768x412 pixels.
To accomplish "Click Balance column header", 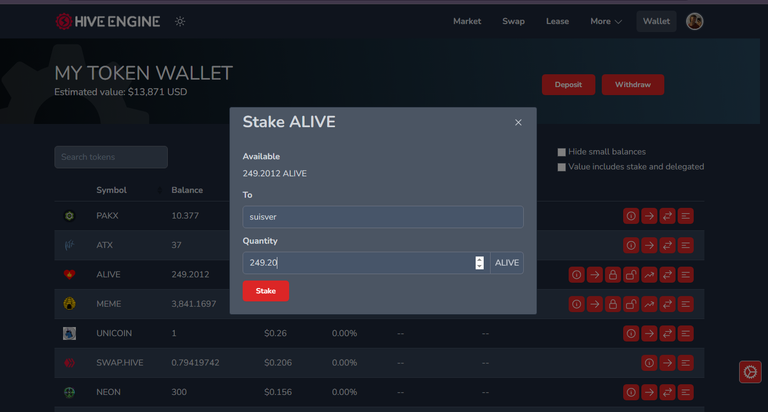I will pos(187,190).
